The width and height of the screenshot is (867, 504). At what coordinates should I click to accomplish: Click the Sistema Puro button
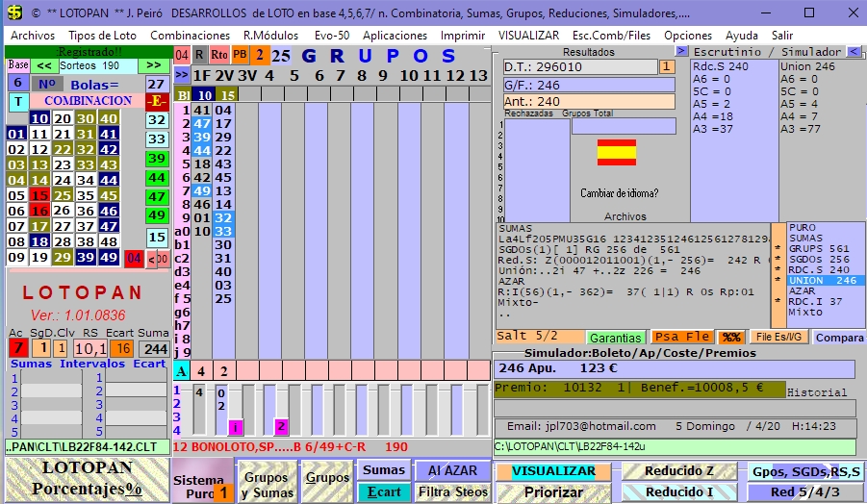click(202, 480)
